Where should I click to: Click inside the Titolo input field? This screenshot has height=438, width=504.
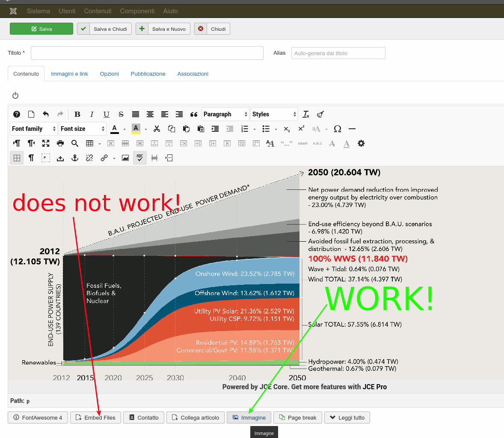click(147, 53)
